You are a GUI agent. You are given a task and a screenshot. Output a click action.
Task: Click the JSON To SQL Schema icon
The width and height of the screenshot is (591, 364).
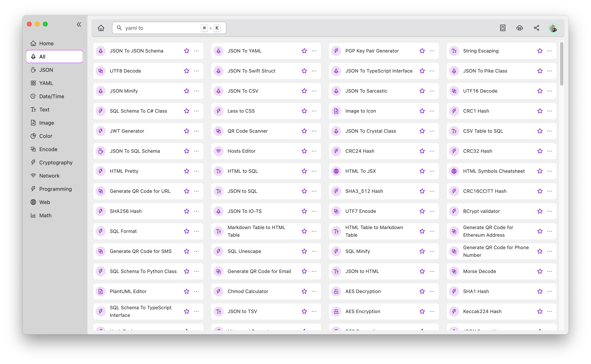[101, 151]
